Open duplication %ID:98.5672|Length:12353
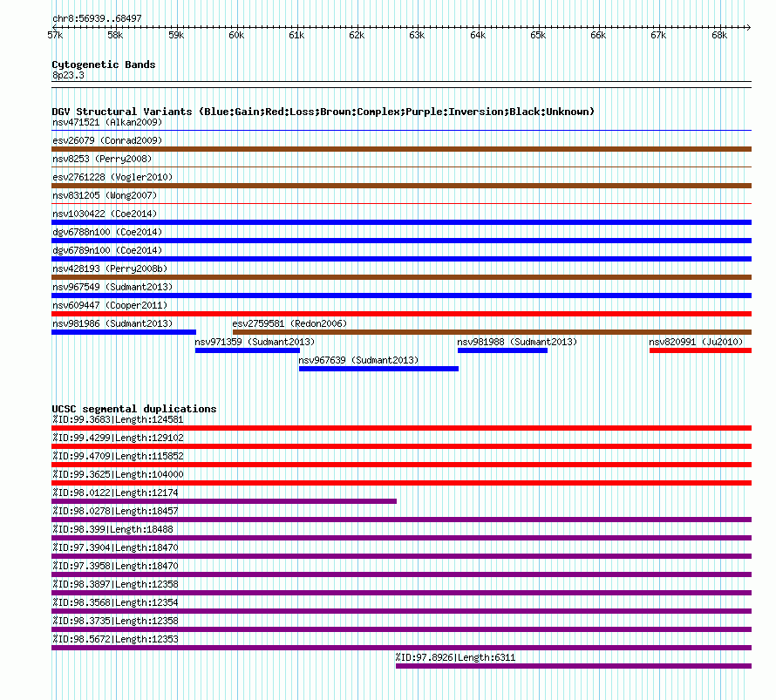Image resolution: width=776 pixels, height=700 pixels. pos(115,639)
